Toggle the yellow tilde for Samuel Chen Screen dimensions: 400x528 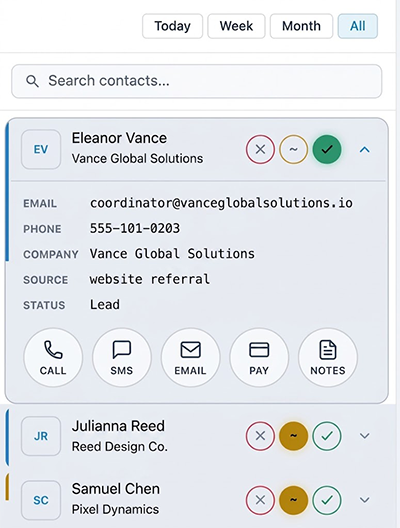[x=293, y=500]
